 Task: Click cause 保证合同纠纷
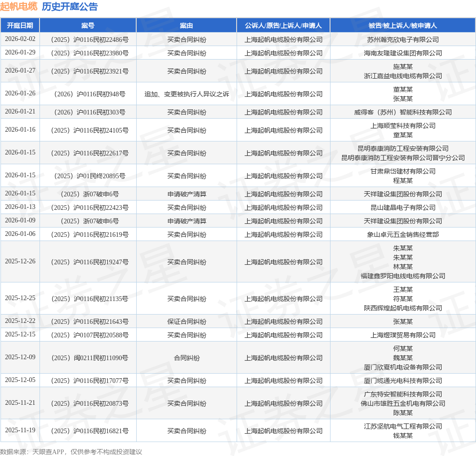coord(186,322)
